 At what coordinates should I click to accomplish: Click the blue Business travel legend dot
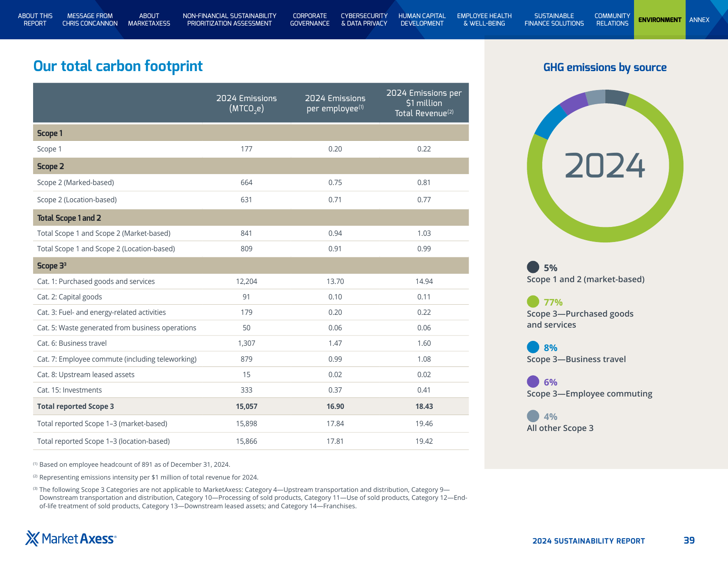pos(533,347)
